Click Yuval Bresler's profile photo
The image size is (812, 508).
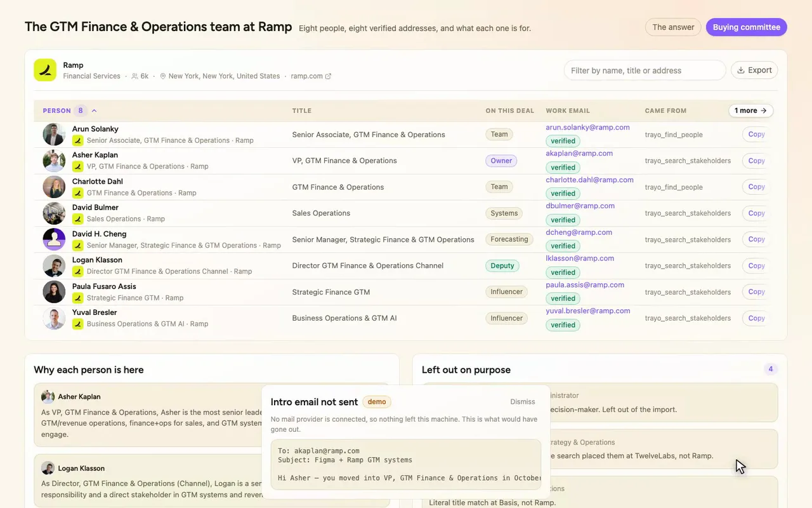click(54, 318)
